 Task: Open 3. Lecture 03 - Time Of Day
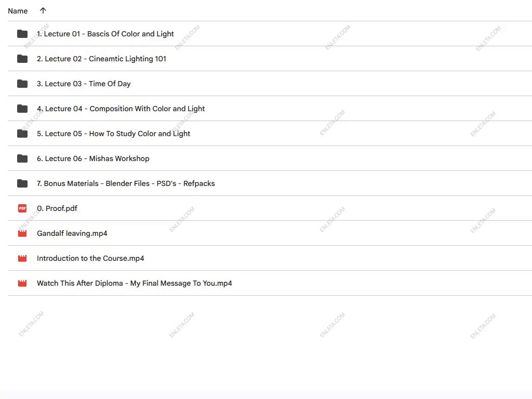pos(84,84)
